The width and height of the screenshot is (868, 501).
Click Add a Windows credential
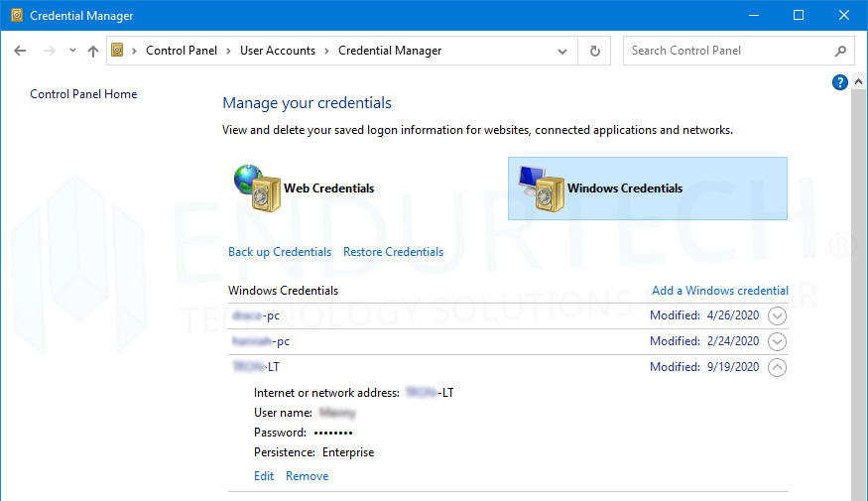[719, 291]
